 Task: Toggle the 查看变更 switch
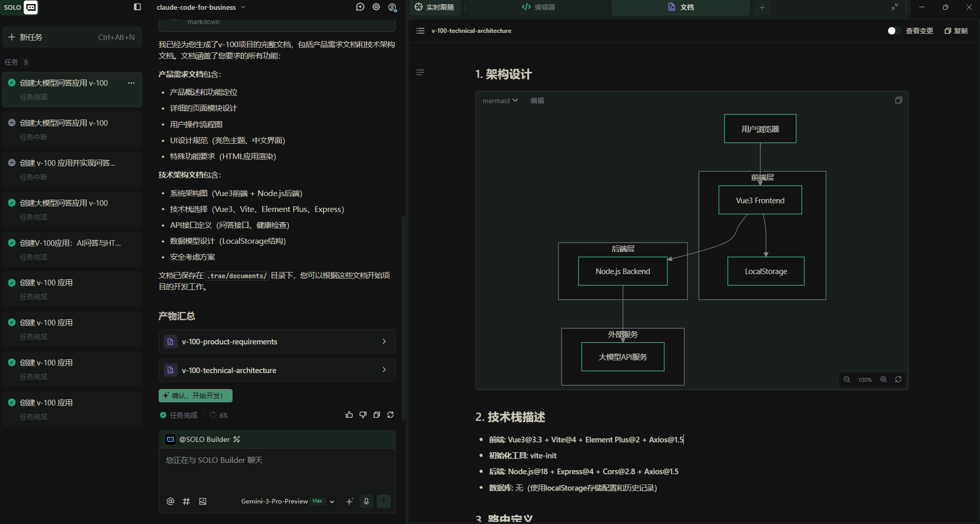(894, 31)
